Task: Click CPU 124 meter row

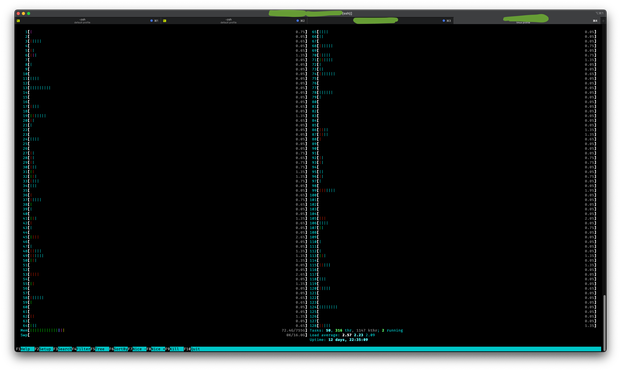Action: click(454, 307)
